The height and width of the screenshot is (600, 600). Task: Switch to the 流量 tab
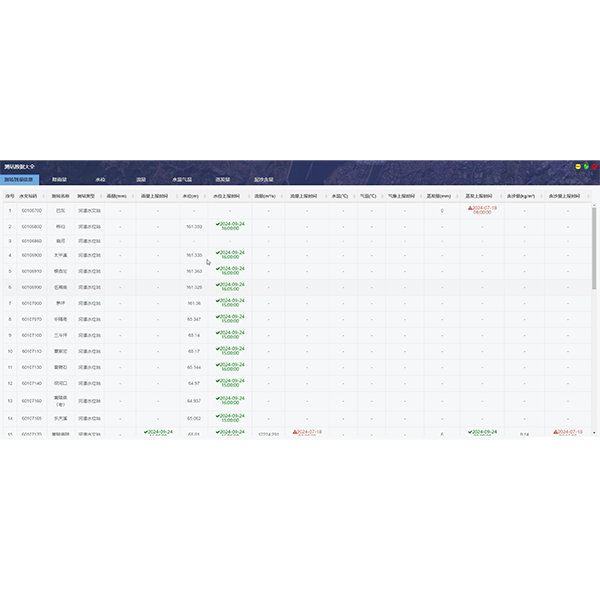click(141, 179)
